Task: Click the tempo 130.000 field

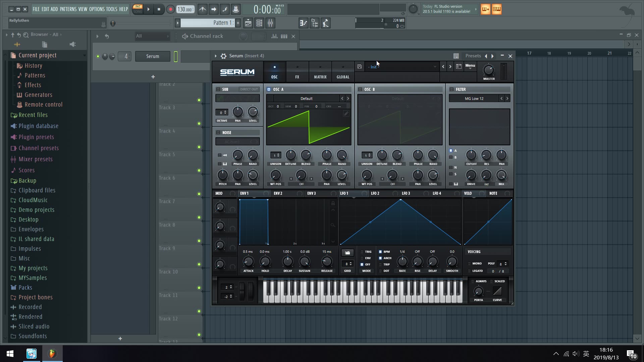Action: [x=185, y=9]
